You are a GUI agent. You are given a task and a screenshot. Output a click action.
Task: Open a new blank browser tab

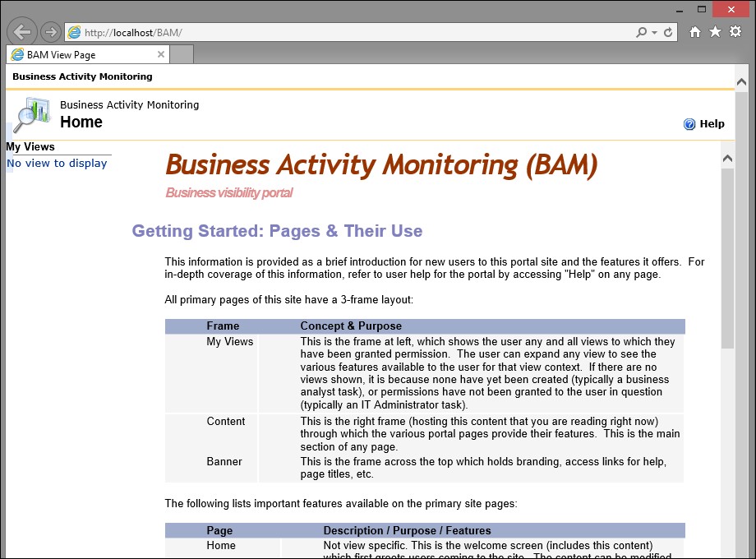(x=182, y=54)
